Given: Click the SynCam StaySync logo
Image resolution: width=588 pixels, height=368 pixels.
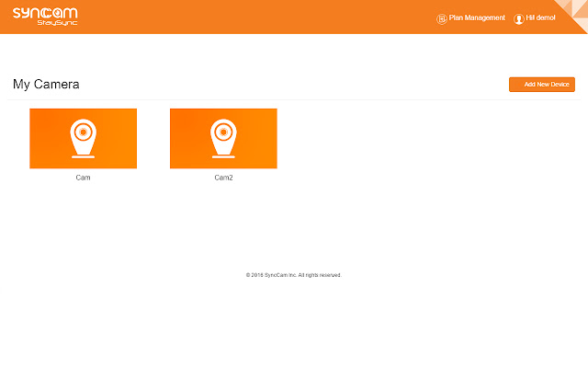Looking at the screenshot, I should [45, 17].
